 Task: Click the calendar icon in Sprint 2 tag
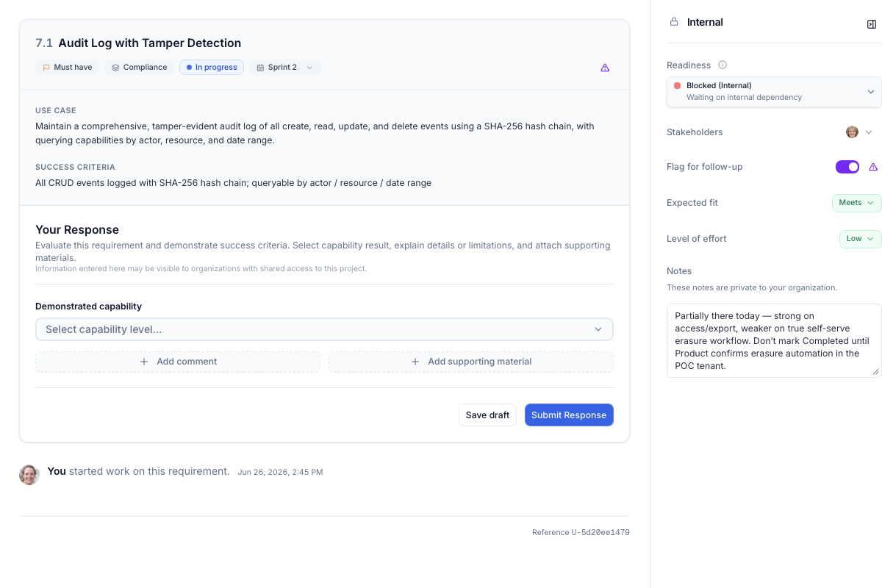point(260,68)
